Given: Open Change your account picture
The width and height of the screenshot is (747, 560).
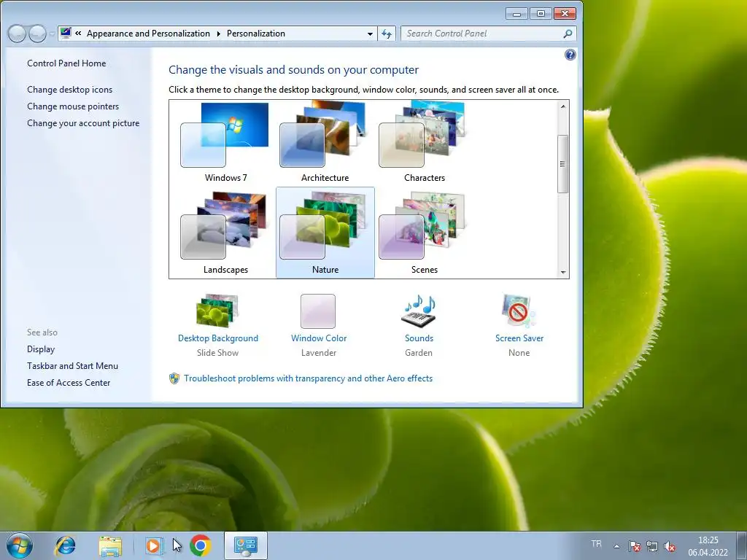Looking at the screenshot, I should tap(83, 122).
